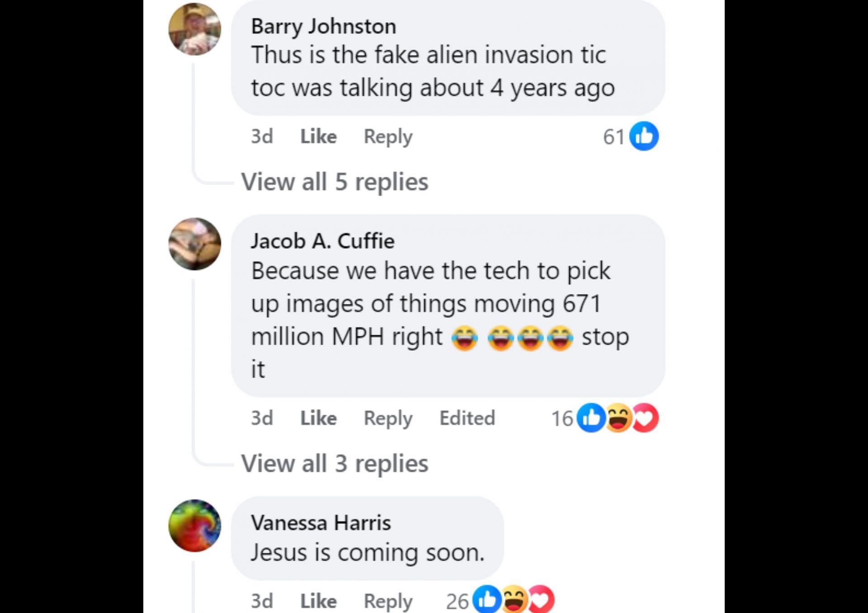Open Barry Johnston's profile picture
Screen dimensions: 868x613
(195, 29)
